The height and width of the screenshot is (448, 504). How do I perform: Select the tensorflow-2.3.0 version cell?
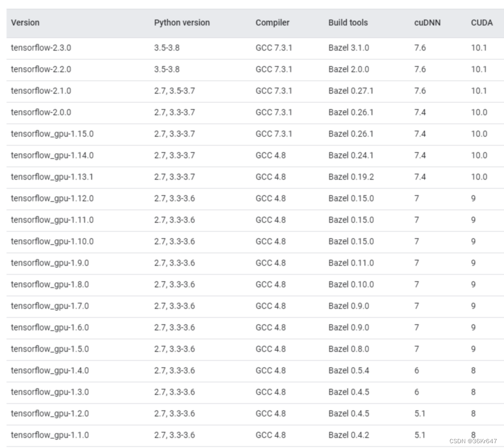pos(41,48)
